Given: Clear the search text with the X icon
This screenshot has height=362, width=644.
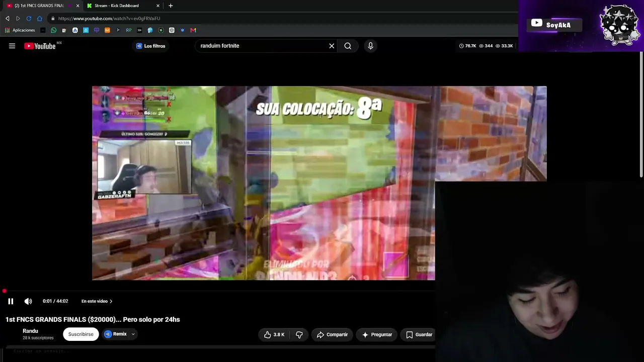Looking at the screenshot, I should [x=332, y=46].
